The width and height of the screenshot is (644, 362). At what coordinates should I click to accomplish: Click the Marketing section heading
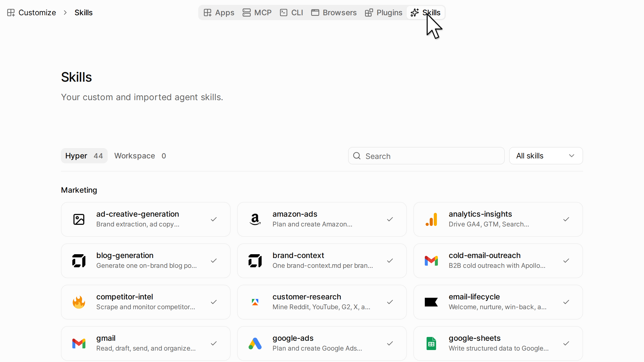click(x=79, y=190)
